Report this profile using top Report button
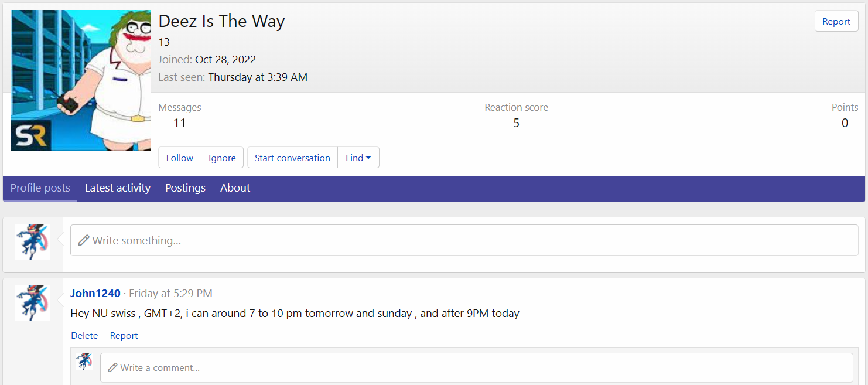This screenshot has height=385, width=868. tap(836, 21)
